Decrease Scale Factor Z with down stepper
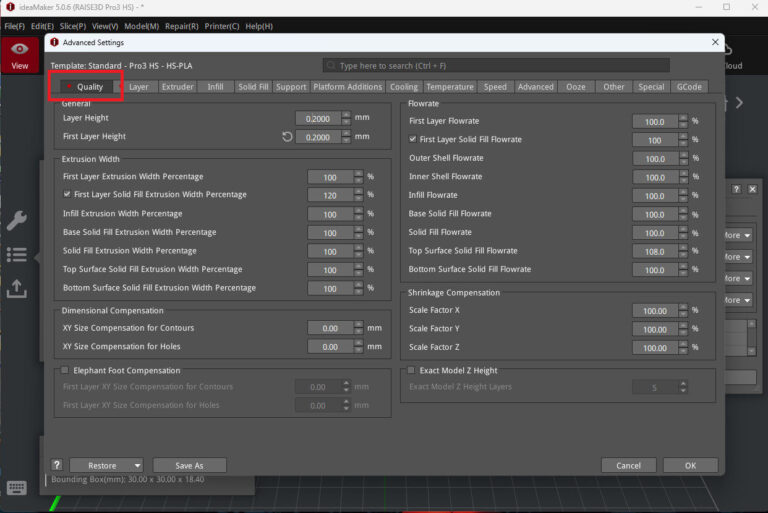 click(683, 351)
